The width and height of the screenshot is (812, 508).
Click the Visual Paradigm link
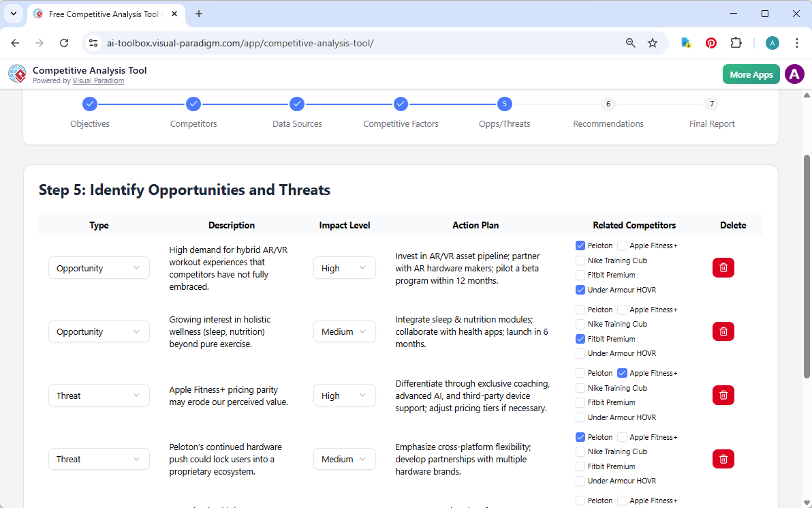coord(98,80)
